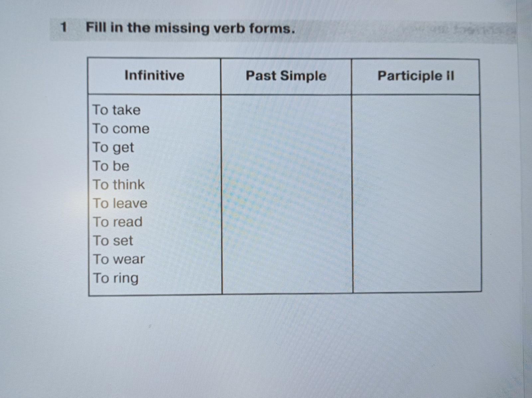Click the "To set" entry
Image resolution: width=532 pixels, height=398 pixels.
click(113, 240)
